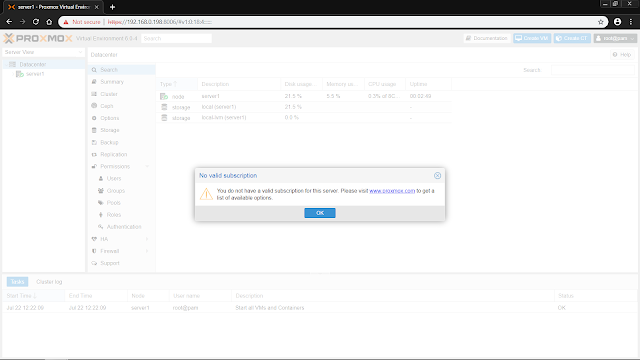This screenshot has height=360, width=640.
Task: Click the Backup floppy icon
Action: point(94,142)
